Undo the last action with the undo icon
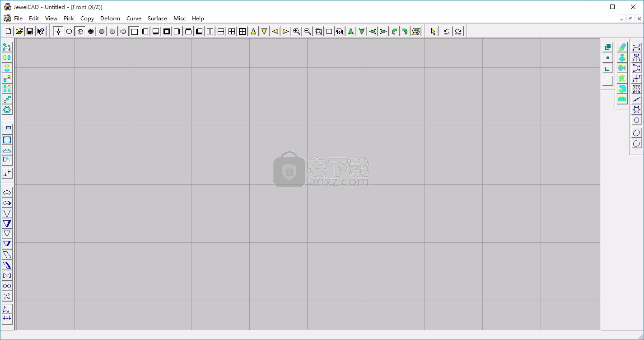Image resolution: width=644 pixels, height=340 pixels. [447, 31]
